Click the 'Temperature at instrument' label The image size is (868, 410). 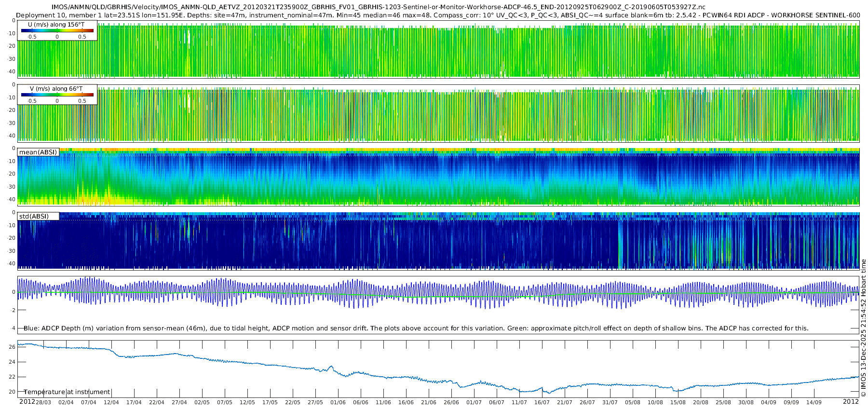67,392
